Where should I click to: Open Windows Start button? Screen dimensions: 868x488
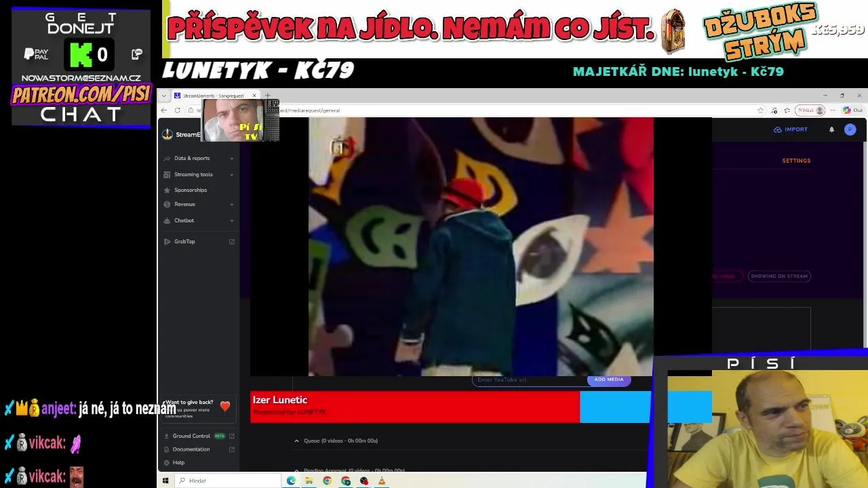point(165,481)
